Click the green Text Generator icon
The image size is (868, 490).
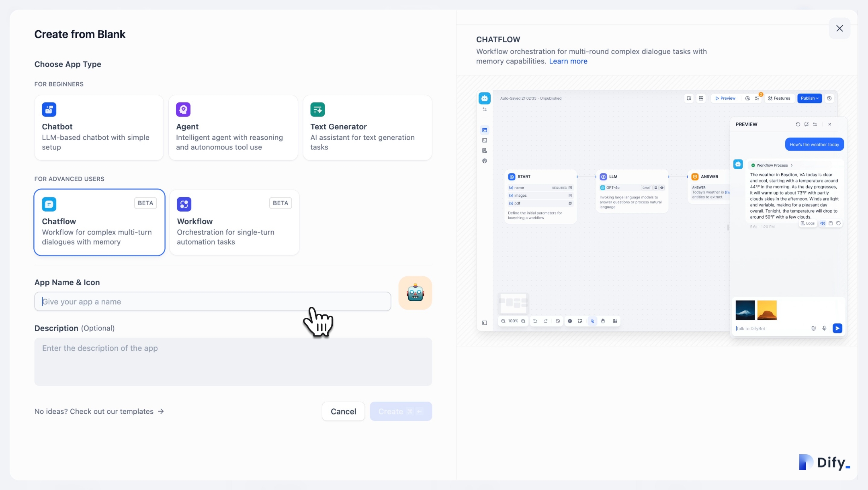[317, 109]
